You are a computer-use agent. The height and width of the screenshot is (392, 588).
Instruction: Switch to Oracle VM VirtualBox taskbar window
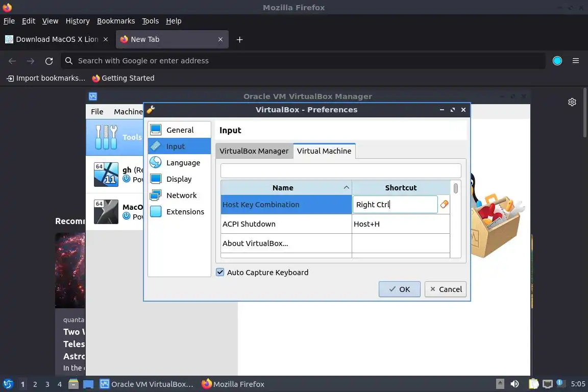point(146,384)
